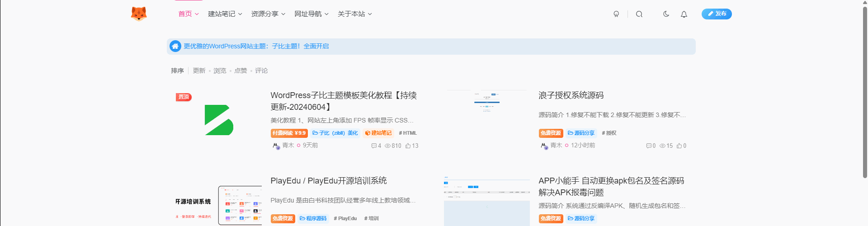Image resolution: width=868 pixels, height=226 pixels.
Task: Like the WordPress post with 13 likes
Action: (x=412, y=146)
